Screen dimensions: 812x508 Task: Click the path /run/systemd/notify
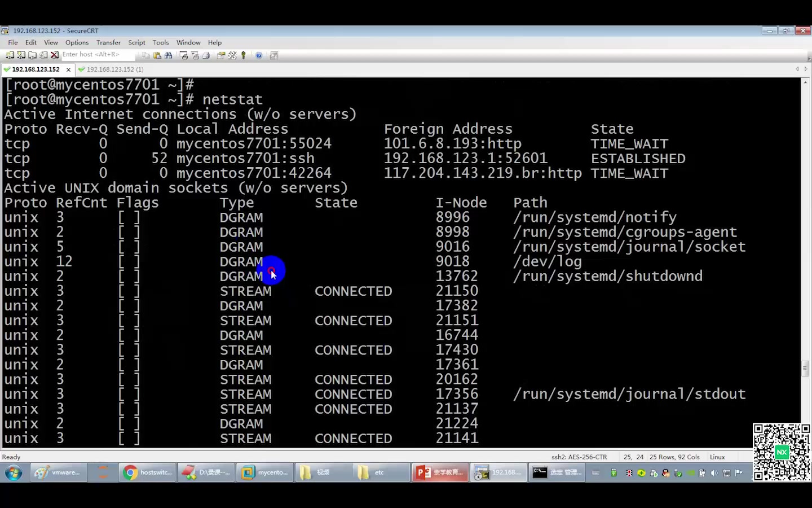595,218
